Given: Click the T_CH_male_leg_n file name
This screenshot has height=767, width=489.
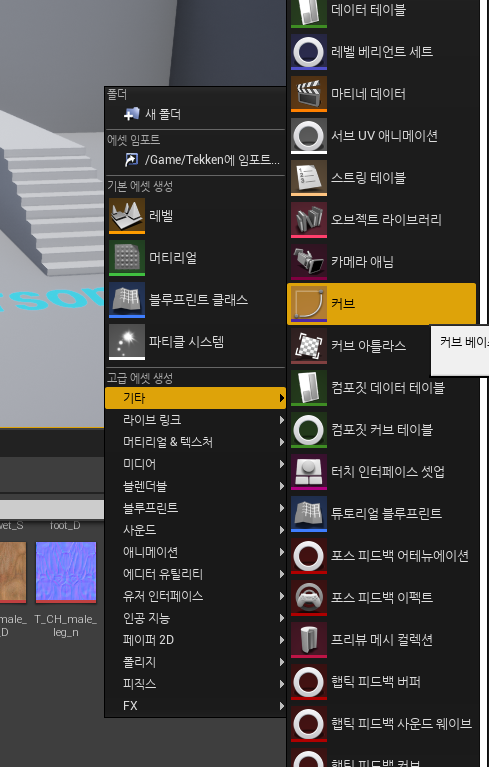Looking at the screenshot, I should [x=66, y=626].
